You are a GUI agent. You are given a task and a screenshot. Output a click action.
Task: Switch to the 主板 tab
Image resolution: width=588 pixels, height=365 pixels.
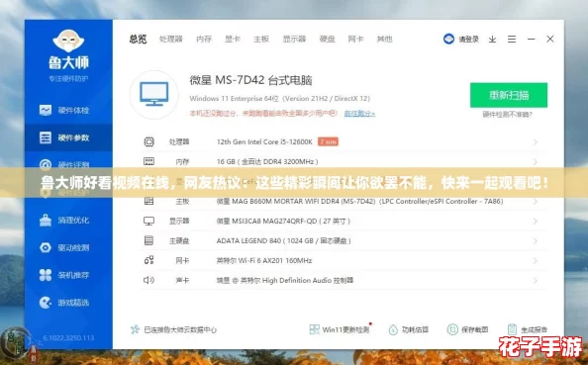click(261, 39)
